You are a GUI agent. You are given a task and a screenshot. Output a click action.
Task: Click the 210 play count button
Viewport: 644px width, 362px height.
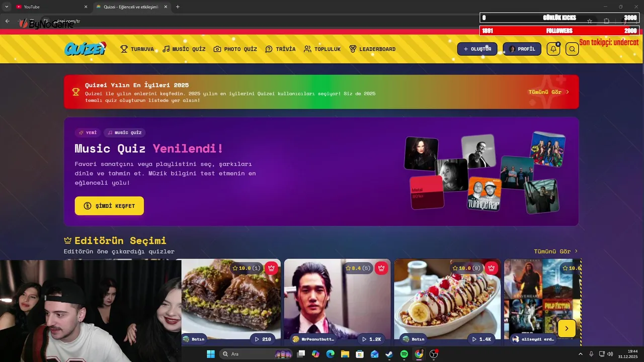(263, 339)
